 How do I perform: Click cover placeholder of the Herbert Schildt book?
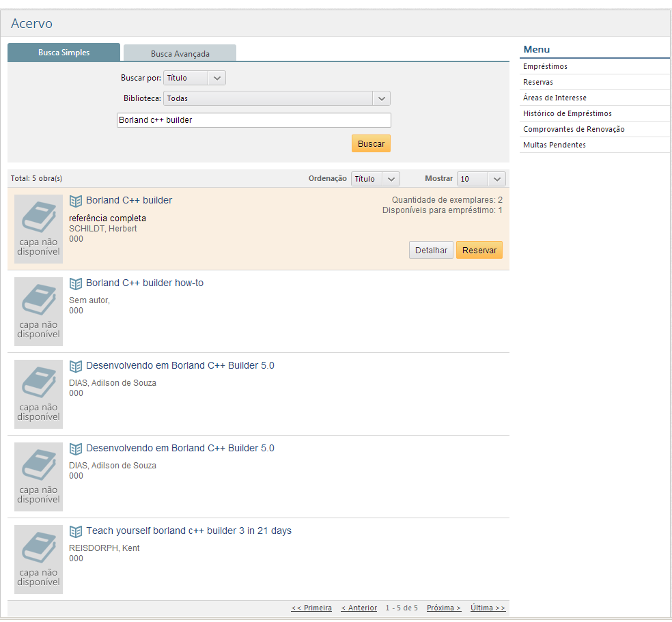tap(38, 229)
